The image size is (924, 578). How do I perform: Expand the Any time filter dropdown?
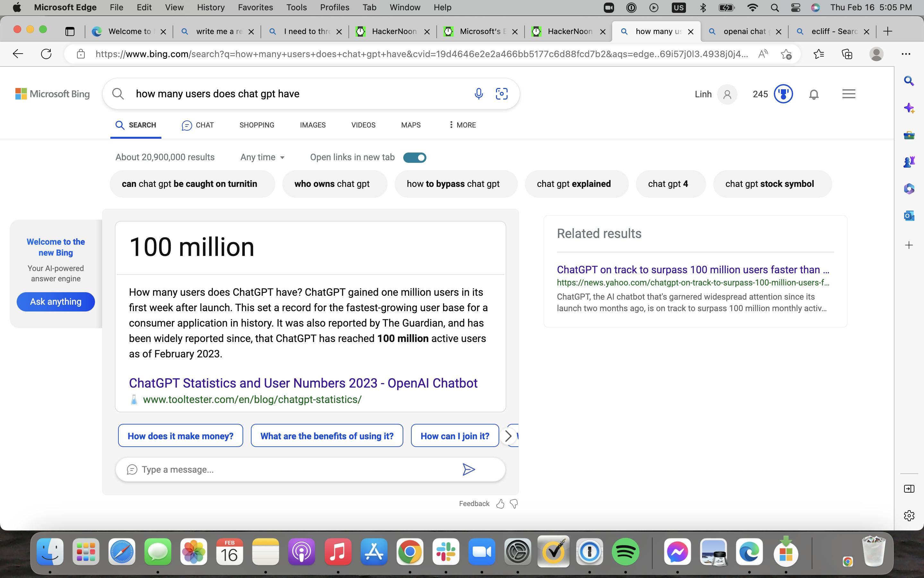[x=262, y=157]
